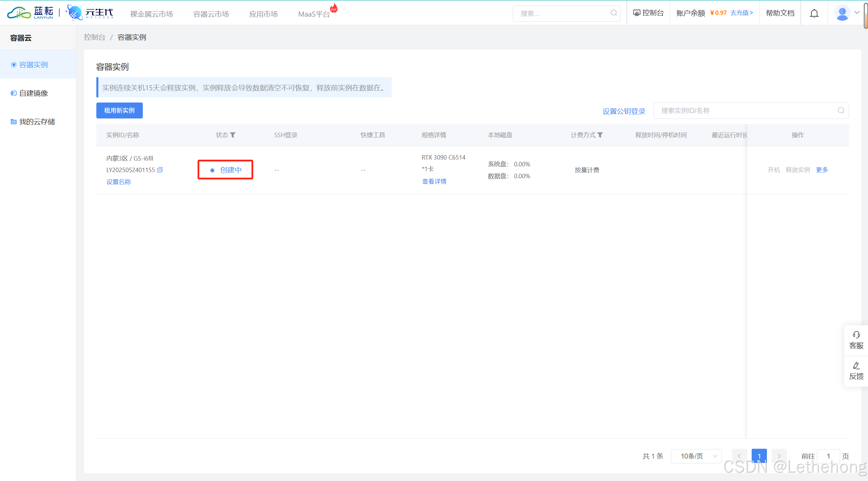Expand the 10条/页 page size dropdown
Viewport: 868px width, 481px height.
(696, 456)
